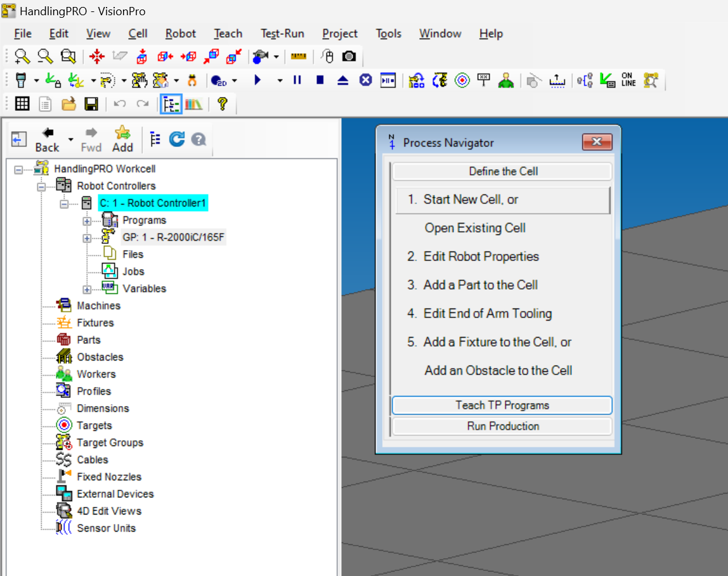The width and height of the screenshot is (728, 576).
Task: Click the ON LINE toolbar icon
Action: [628, 80]
